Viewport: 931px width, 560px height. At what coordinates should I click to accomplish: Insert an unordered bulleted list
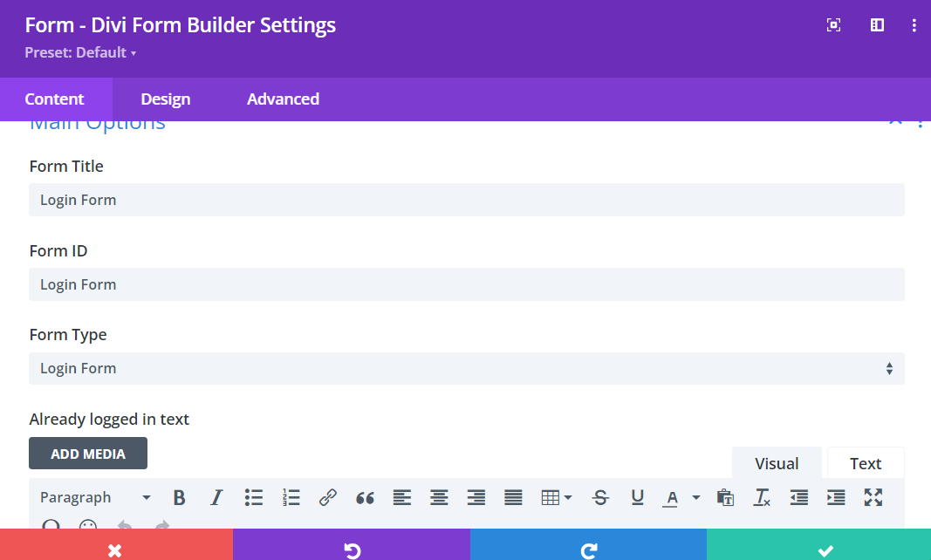click(254, 497)
